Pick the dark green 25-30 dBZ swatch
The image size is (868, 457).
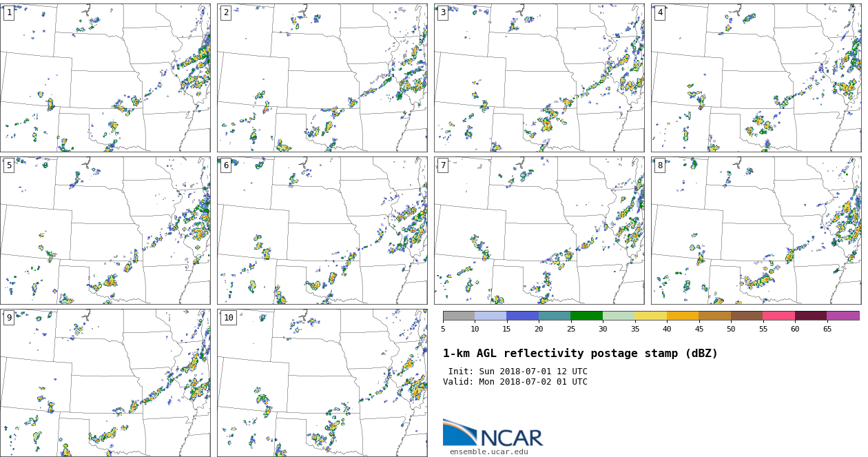pyautogui.click(x=586, y=316)
